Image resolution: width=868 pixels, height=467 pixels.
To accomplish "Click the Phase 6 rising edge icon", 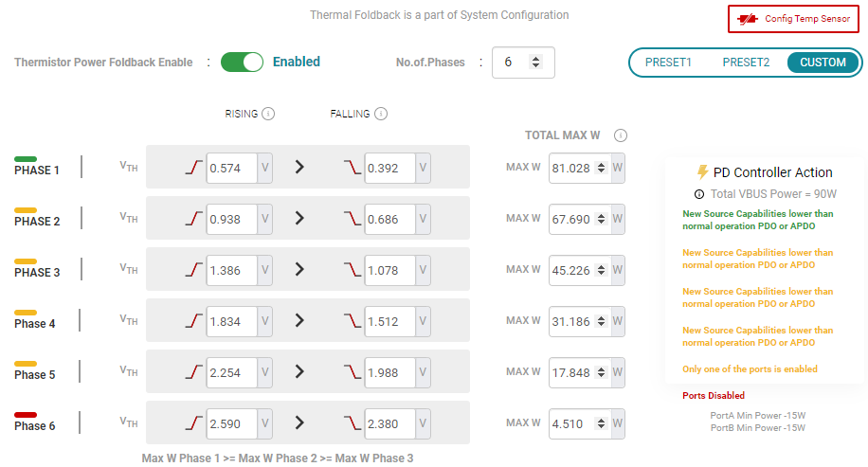I will click(194, 423).
